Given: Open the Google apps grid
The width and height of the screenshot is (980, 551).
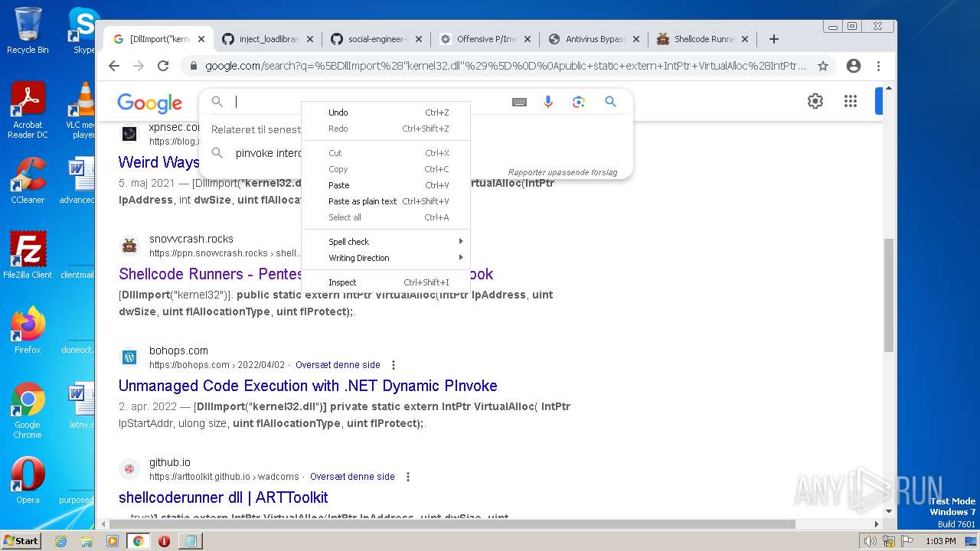Looking at the screenshot, I should (850, 101).
